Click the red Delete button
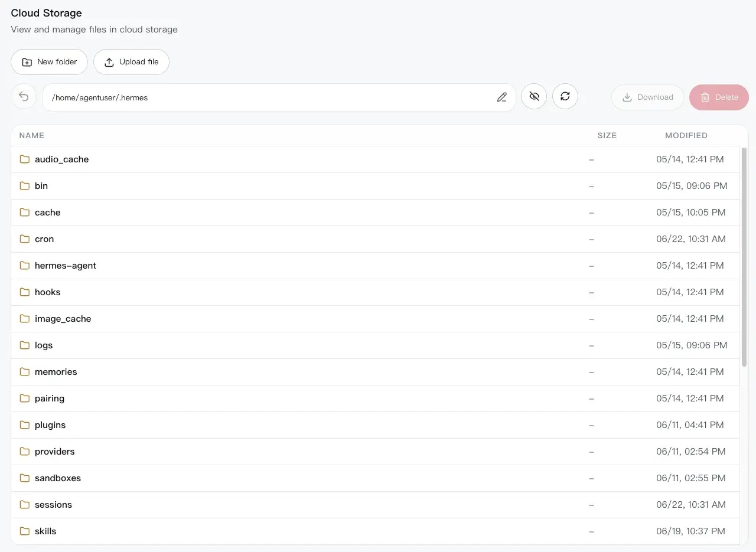The height and width of the screenshot is (552, 756). tap(719, 97)
